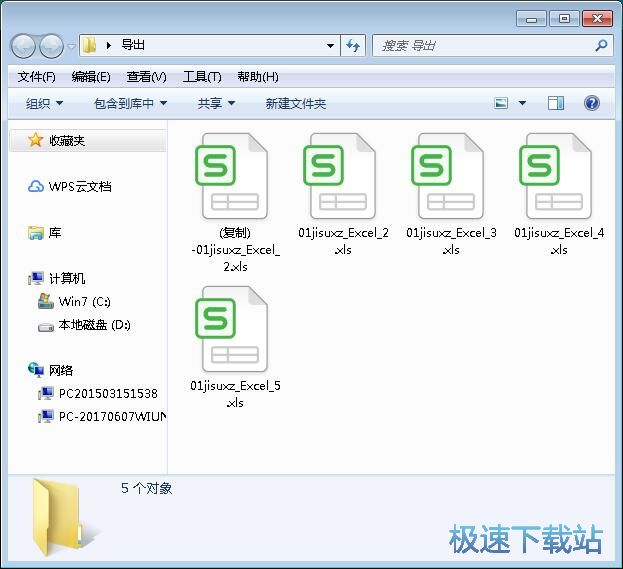Open the more view options dropdown arrow

click(x=522, y=103)
